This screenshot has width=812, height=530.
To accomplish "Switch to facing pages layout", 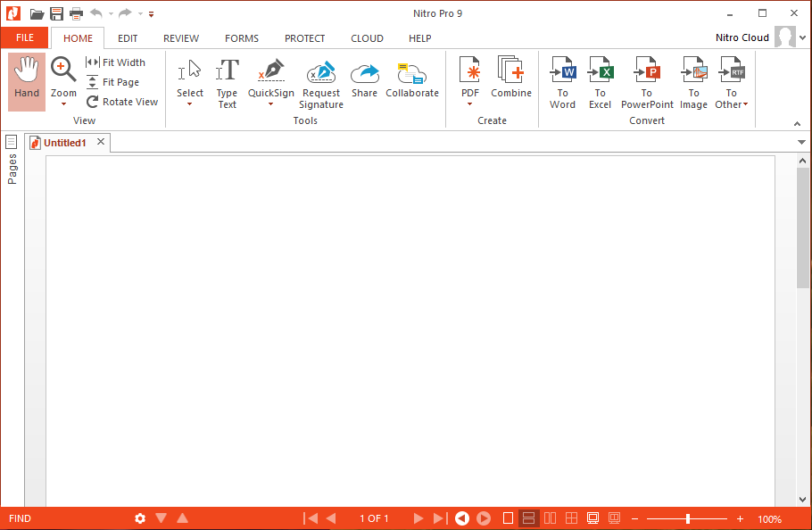I will (550, 518).
